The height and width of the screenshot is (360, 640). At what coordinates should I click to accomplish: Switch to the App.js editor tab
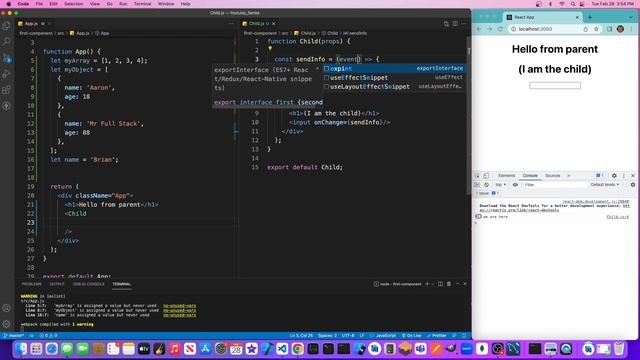(x=31, y=24)
